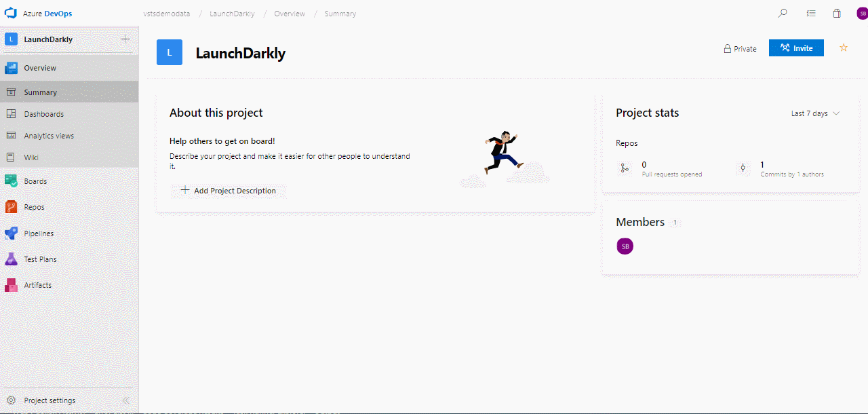Open the Artifacts hub
This screenshot has width=868, height=414.
tap(69, 285)
